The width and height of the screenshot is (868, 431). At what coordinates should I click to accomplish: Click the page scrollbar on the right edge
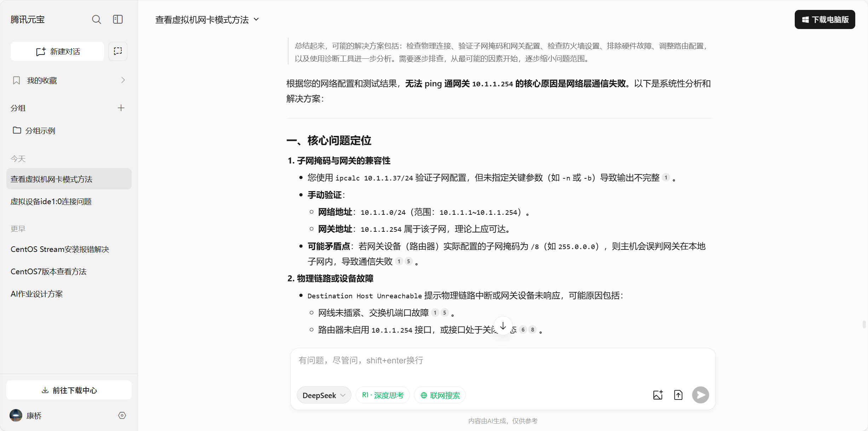[x=864, y=324]
